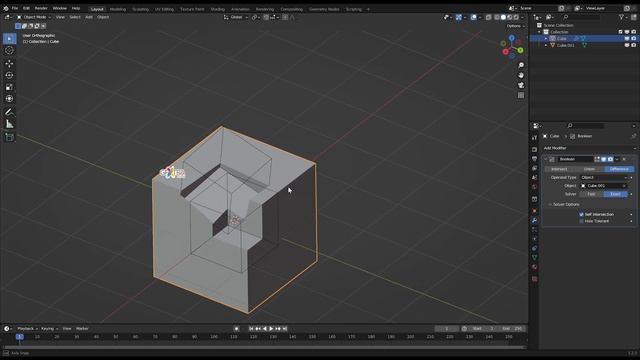Expand the Solver Options section
Viewport: 640px width, 360px height.
coord(564,204)
